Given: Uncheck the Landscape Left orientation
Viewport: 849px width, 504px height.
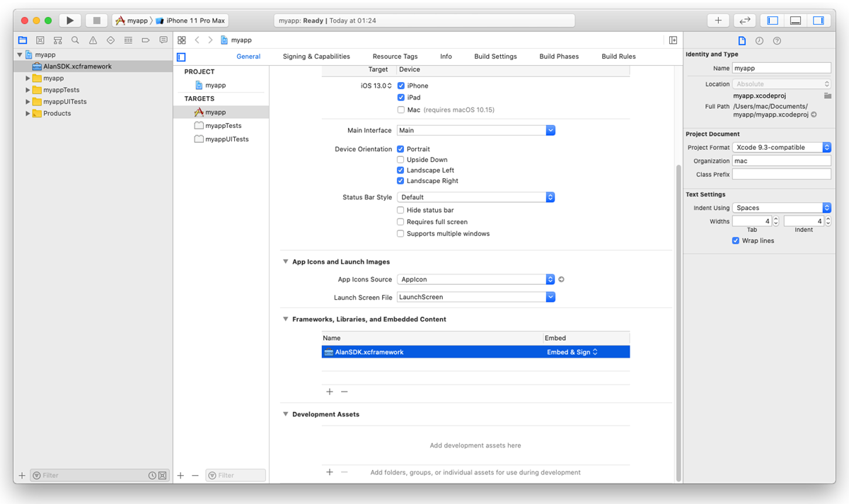Looking at the screenshot, I should 400,170.
